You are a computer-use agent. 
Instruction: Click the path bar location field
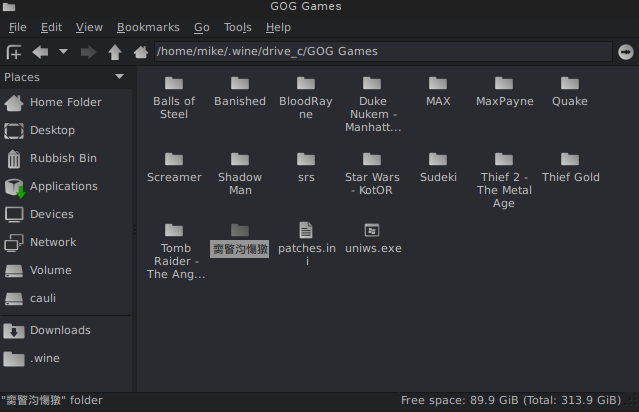(x=383, y=52)
